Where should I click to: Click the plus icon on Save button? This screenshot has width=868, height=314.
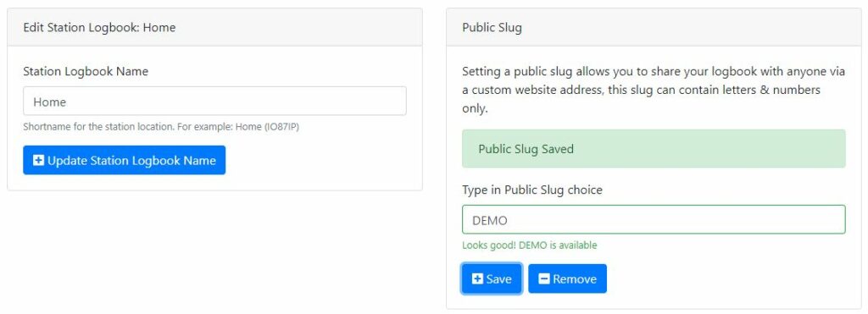click(478, 278)
